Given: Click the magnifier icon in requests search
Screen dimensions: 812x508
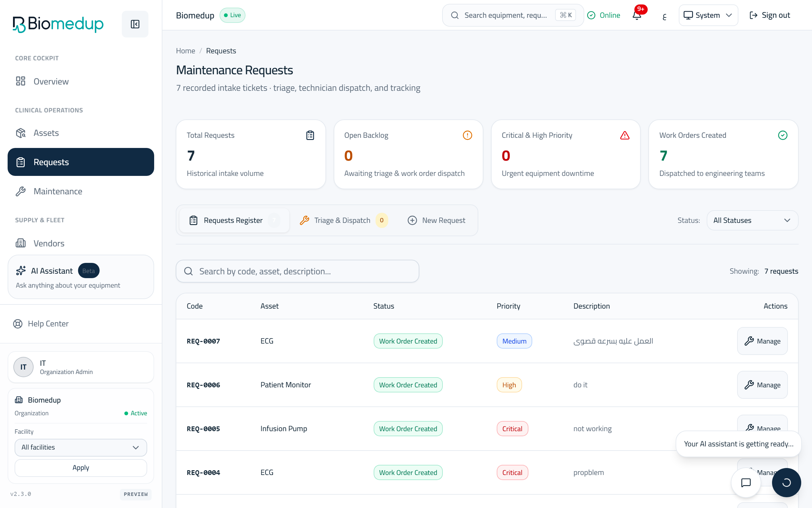Looking at the screenshot, I should (189, 271).
